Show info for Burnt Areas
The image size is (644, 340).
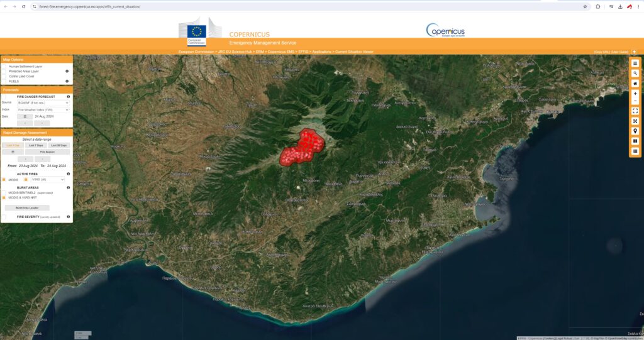tap(68, 188)
